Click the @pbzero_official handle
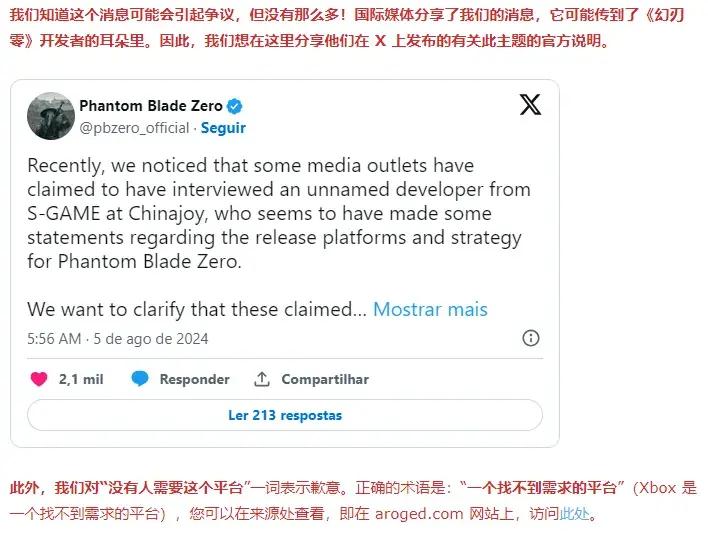 tap(134, 128)
